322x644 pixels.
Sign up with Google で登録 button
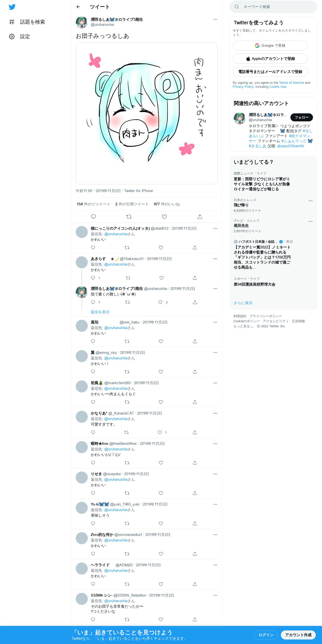point(270,46)
